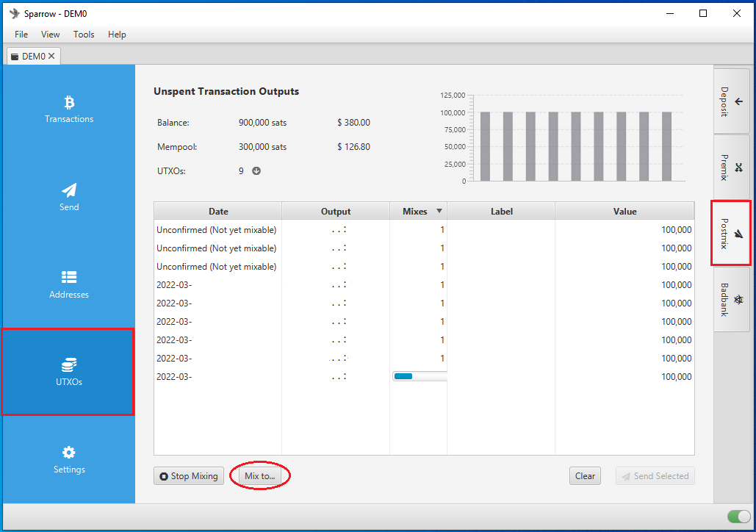
Task: Open the Transactions view with bitcoin icon
Action: (x=69, y=110)
